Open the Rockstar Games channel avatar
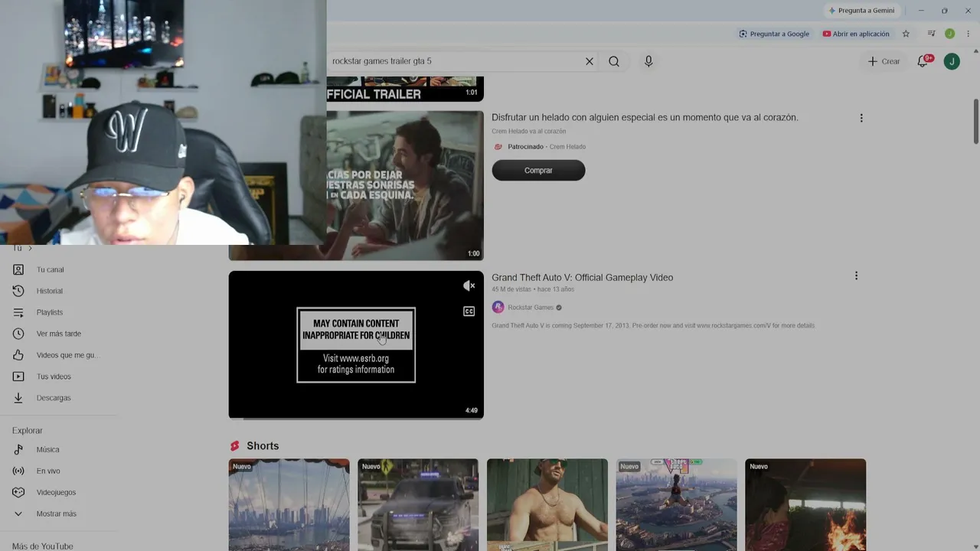The height and width of the screenshot is (551, 980). 498,307
